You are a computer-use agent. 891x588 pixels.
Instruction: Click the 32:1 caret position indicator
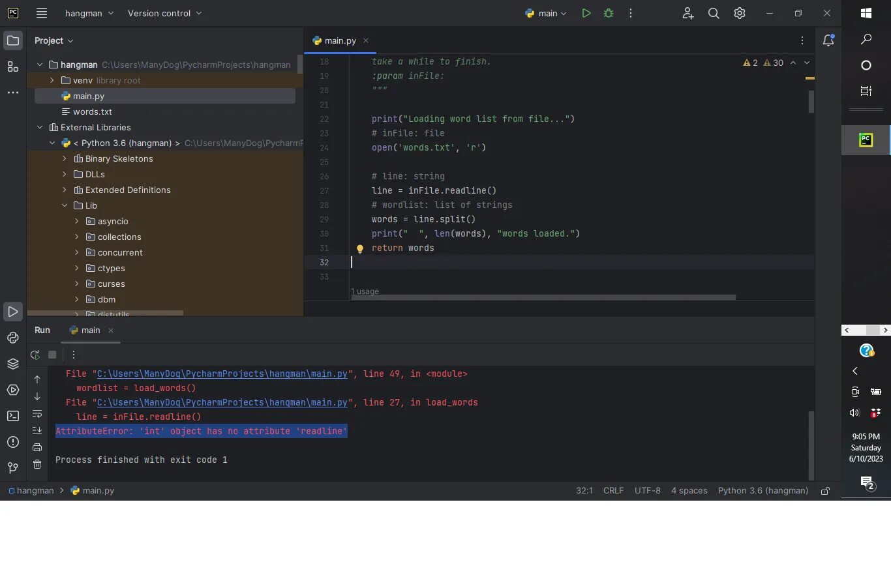pos(584,491)
